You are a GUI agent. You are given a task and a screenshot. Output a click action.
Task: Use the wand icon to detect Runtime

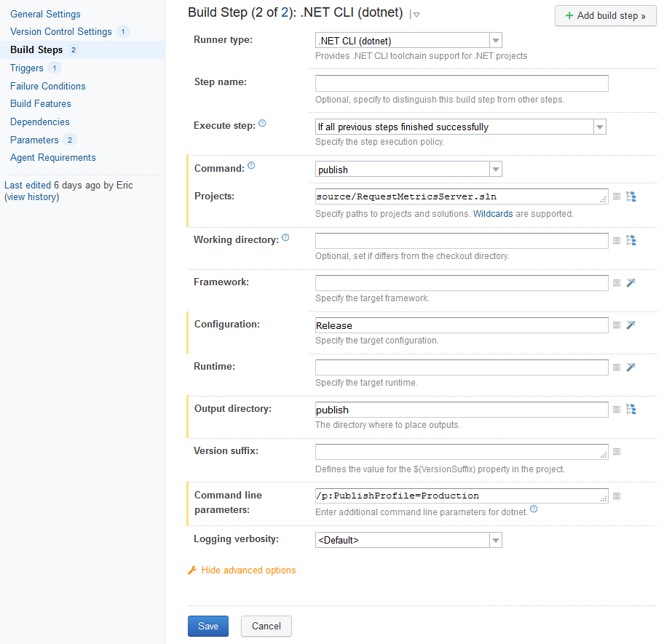pos(631,367)
